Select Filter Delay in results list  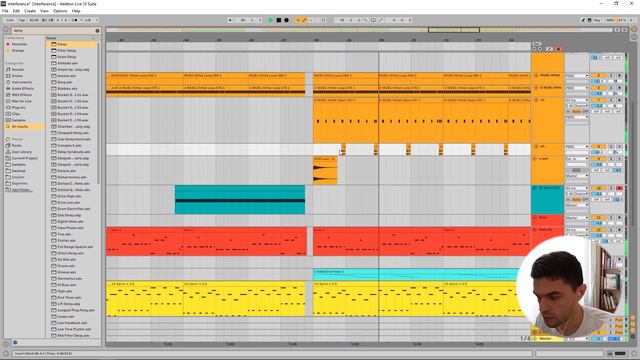point(67,51)
